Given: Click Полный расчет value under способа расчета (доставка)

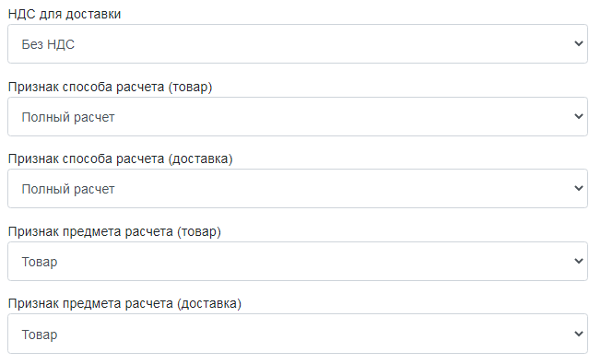Looking at the screenshot, I should click(68, 189).
